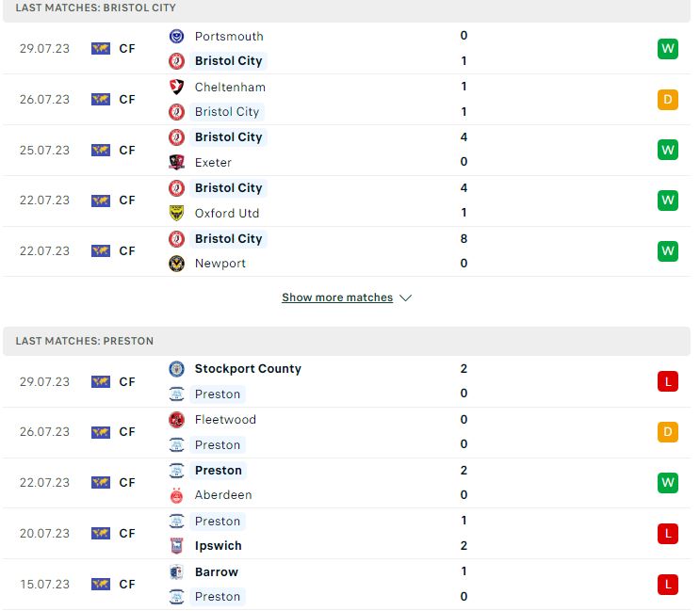Click the D badge for Cheltenham match
Screen dimensions: 700x611
coord(668,100)
